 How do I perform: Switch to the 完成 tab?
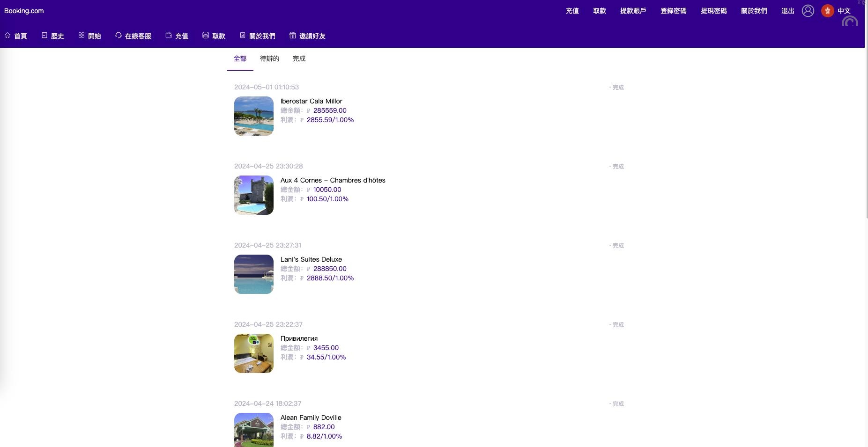click(x=299, y=59)
